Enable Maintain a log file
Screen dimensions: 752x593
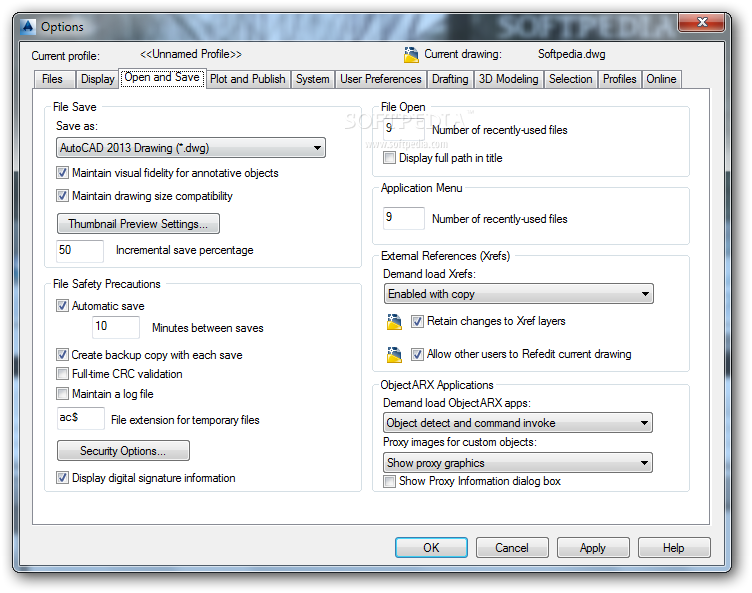[x=62, y=394]
